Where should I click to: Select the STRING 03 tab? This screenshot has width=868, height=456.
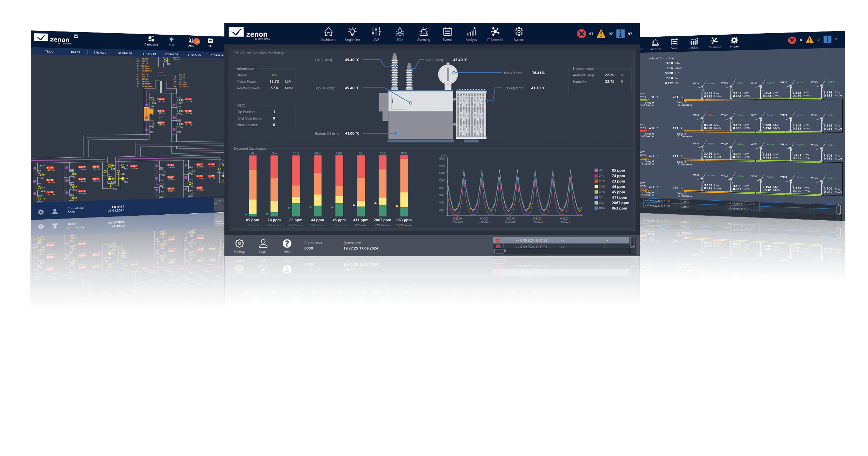pos(149,54)
